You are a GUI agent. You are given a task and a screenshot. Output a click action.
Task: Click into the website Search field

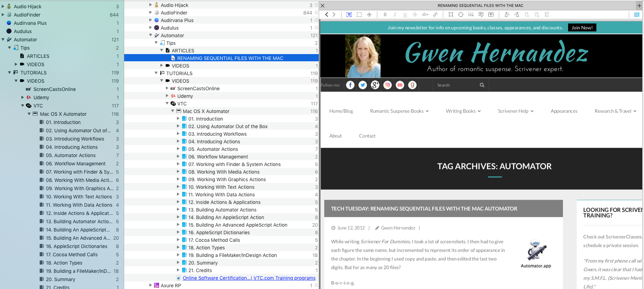(x=457, y=85)
